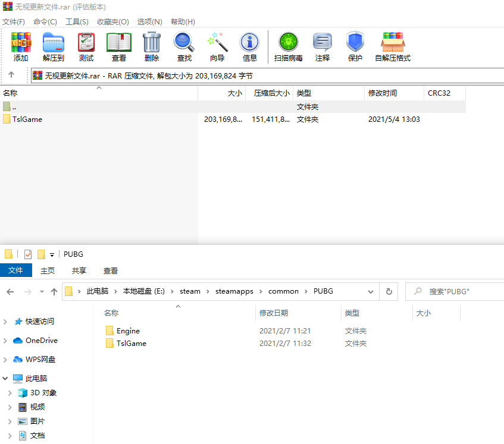
Task: Click the 搜索"PUBG" search box
Action: (x=458, y=291)
